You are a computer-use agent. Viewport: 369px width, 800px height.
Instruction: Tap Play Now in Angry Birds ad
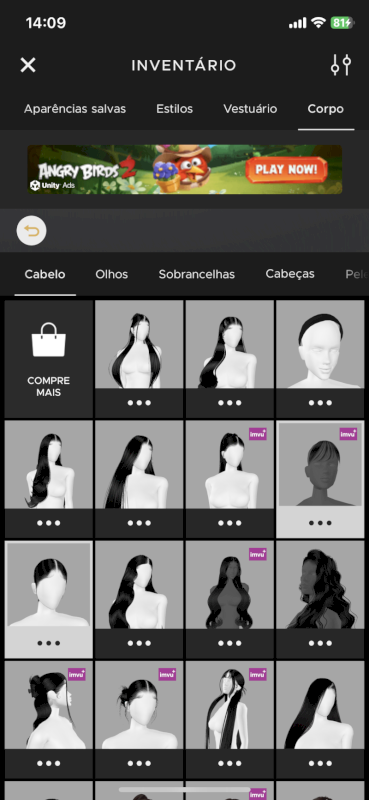286,170
